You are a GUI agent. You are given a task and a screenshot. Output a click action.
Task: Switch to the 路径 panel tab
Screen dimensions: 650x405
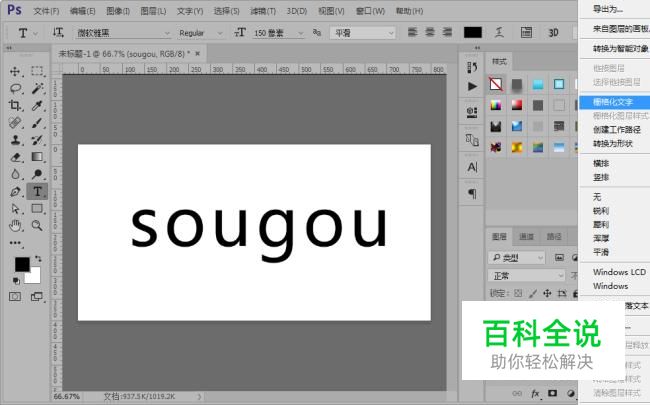[x=554, y=236]
